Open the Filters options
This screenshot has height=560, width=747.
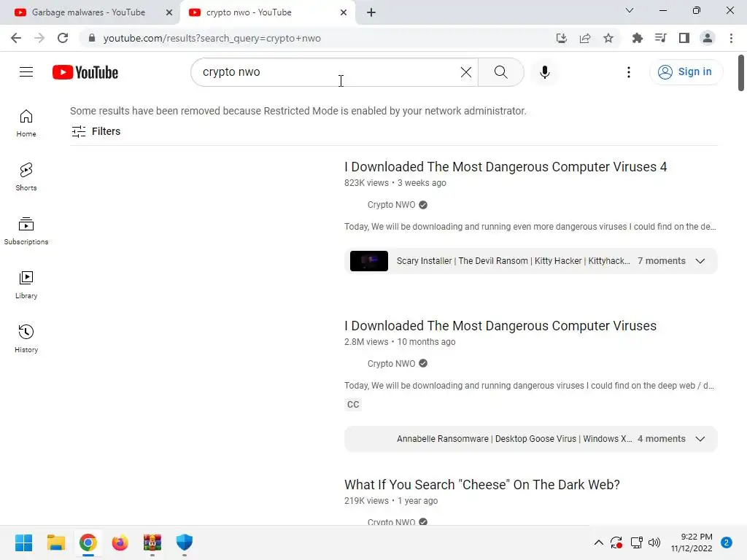pos(96,131)
